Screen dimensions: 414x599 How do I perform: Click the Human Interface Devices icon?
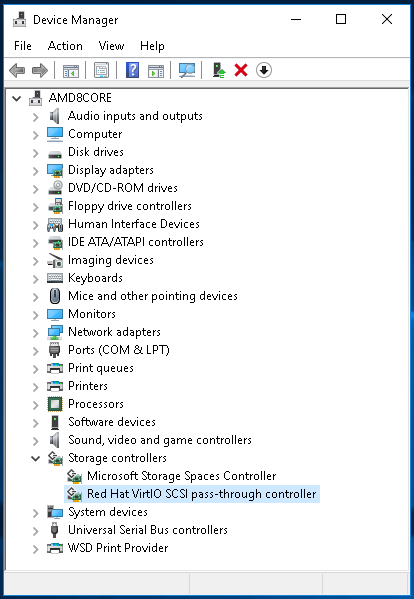(55, 224)
